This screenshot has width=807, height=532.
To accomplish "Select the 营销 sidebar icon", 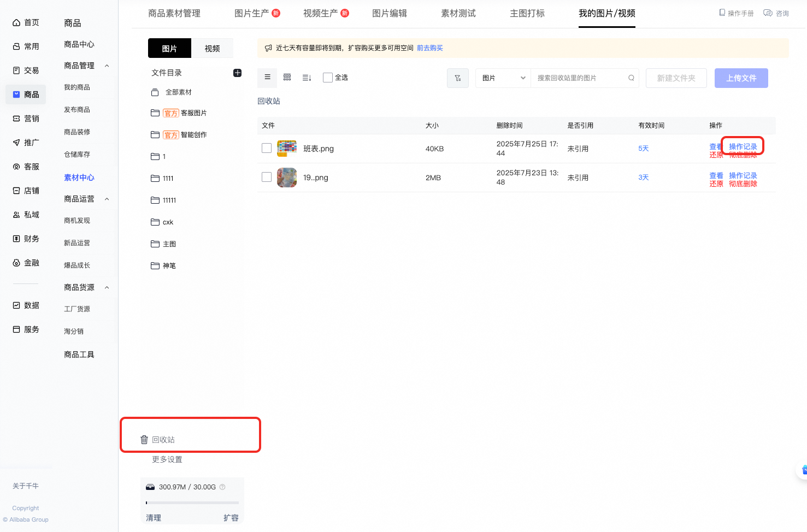I will [x=16, y=119].
